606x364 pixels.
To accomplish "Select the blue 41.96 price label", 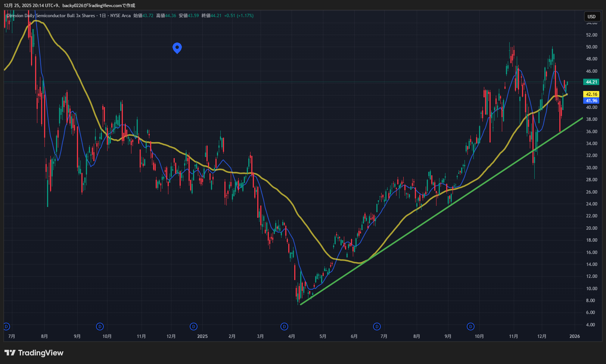I will (591, 101).
